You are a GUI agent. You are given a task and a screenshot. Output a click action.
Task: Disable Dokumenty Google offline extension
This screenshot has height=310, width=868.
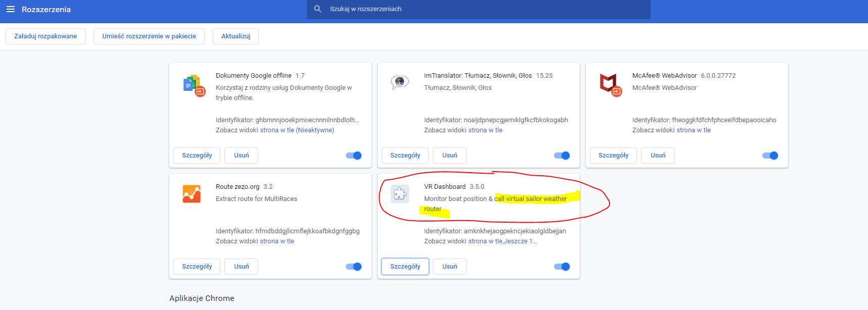coord(354,156)
